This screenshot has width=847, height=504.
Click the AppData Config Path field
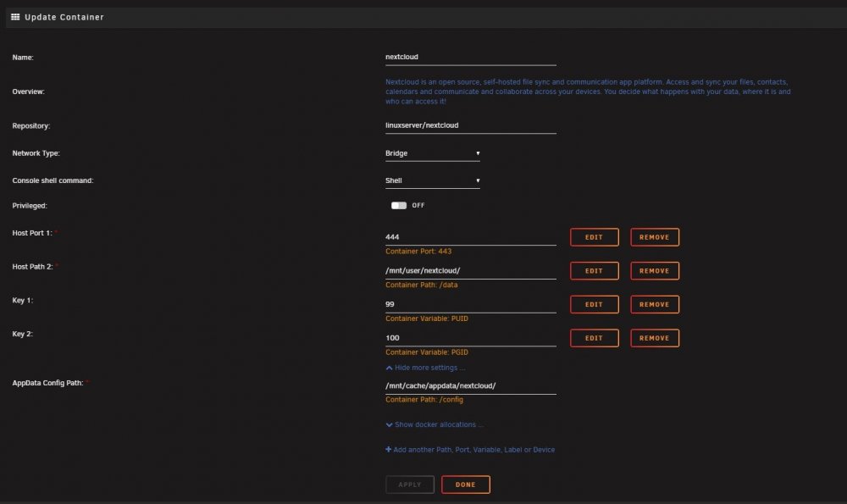point(470,385)
